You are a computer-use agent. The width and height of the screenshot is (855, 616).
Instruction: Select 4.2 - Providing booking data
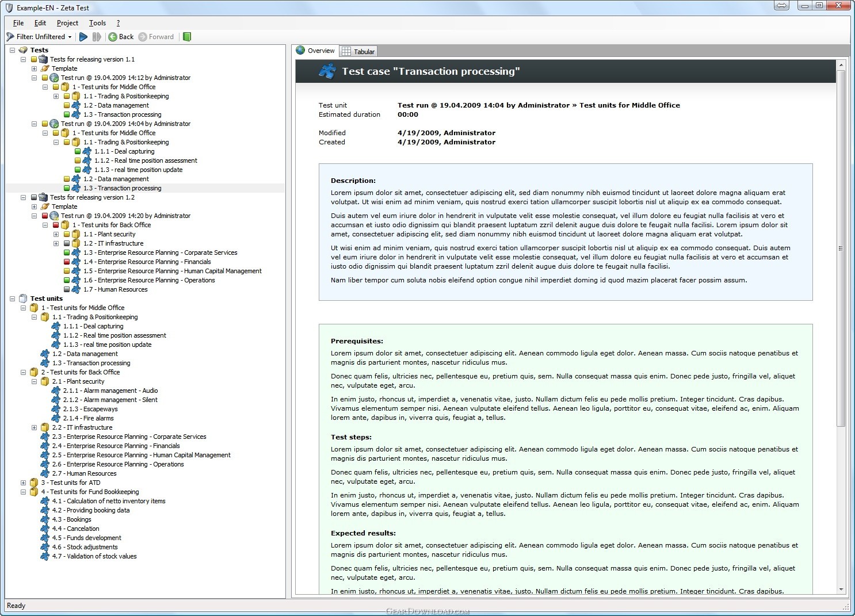click(x=91, y=510)
